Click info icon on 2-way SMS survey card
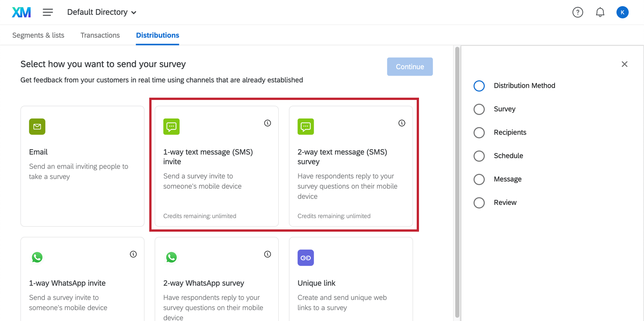Viewport: 644px width, 321px height. tap(402, 123)
